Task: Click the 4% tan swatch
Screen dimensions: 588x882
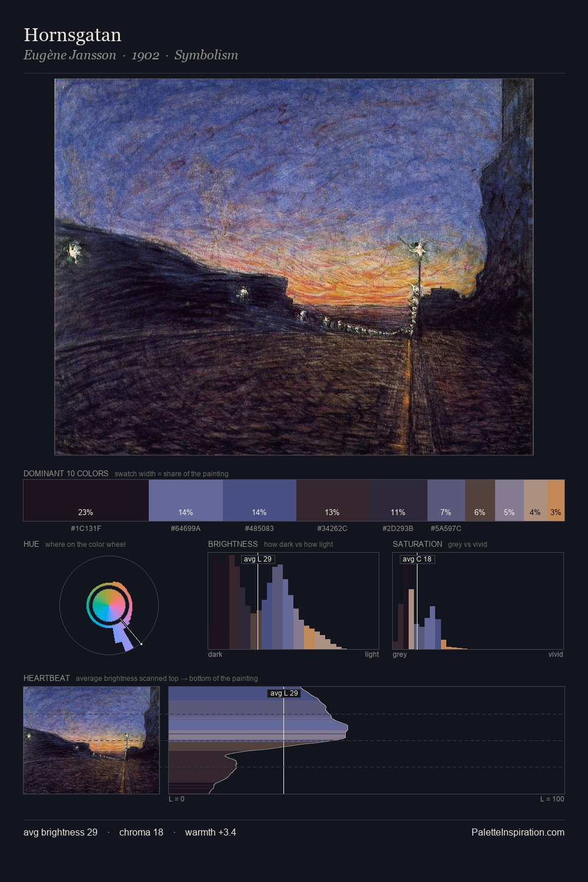Action: (x=536, y=500)
